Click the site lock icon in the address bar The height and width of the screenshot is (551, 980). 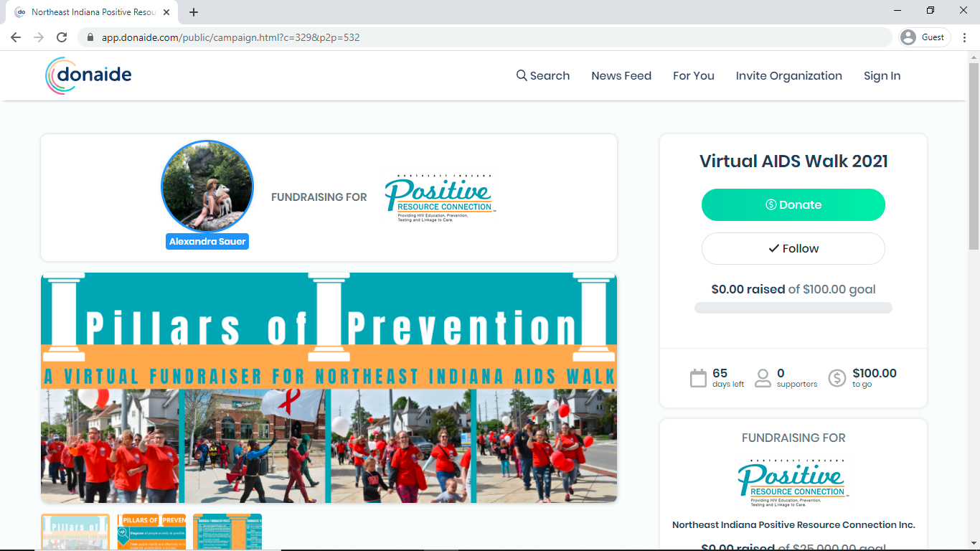click(90, 37)
